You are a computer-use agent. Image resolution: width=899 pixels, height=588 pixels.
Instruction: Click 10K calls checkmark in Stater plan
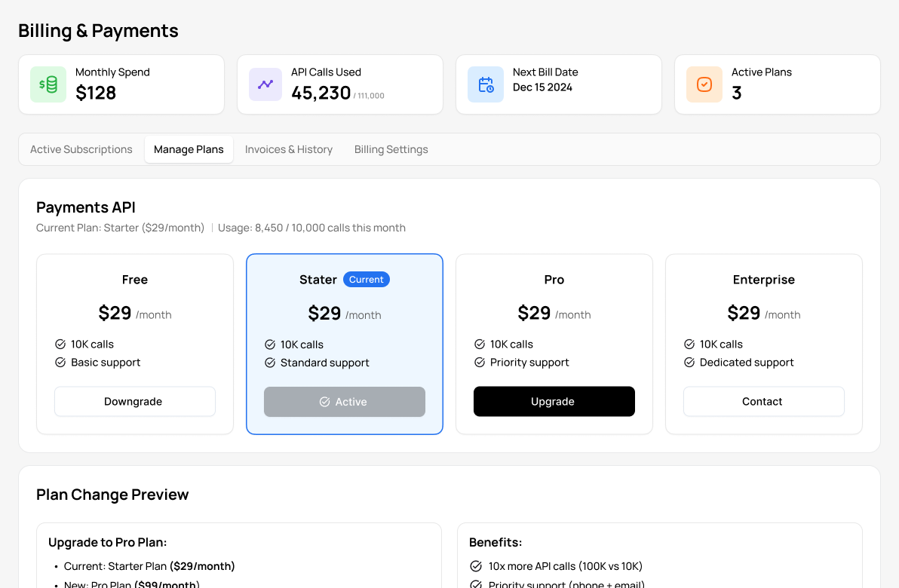[x=270, y=345]
